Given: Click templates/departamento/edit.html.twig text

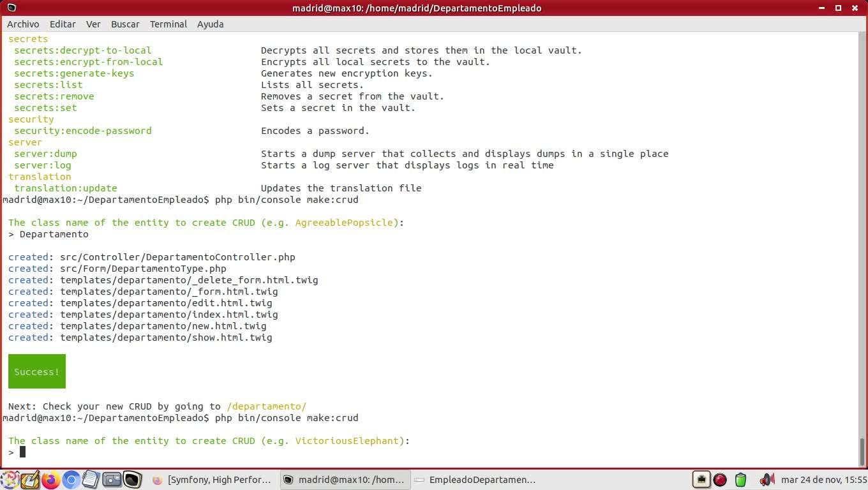Looking at the screenshot, I should 166,303.
